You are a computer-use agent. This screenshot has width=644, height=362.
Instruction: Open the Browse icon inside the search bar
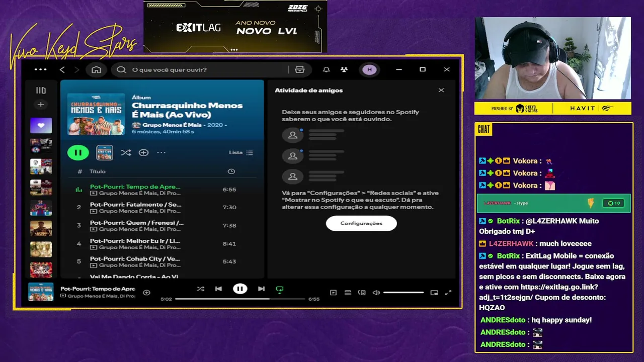300,69
